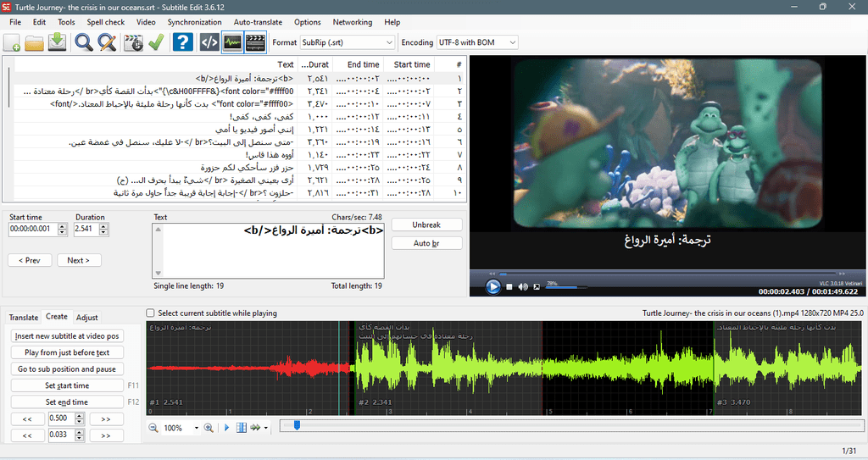Open the Synchronization menu
The width and height of the screenshot is (868, 460).
pos(194,22)
